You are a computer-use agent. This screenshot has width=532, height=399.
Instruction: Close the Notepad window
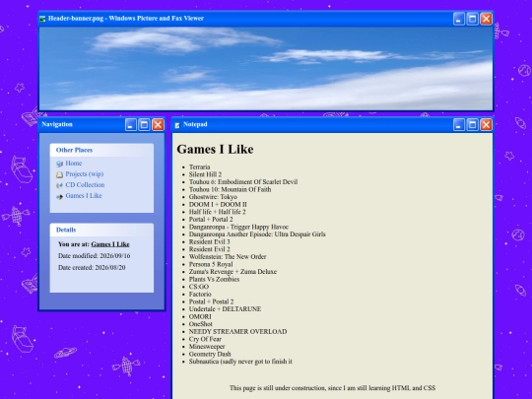[487, 124]
